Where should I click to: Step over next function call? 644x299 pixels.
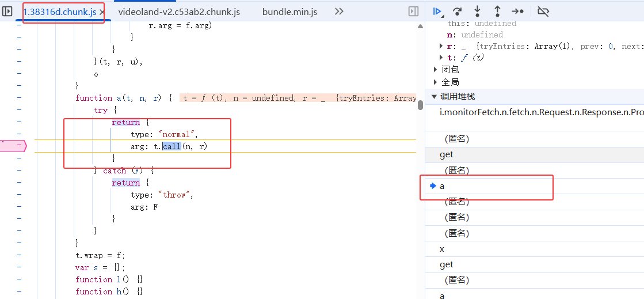(457, 12)
